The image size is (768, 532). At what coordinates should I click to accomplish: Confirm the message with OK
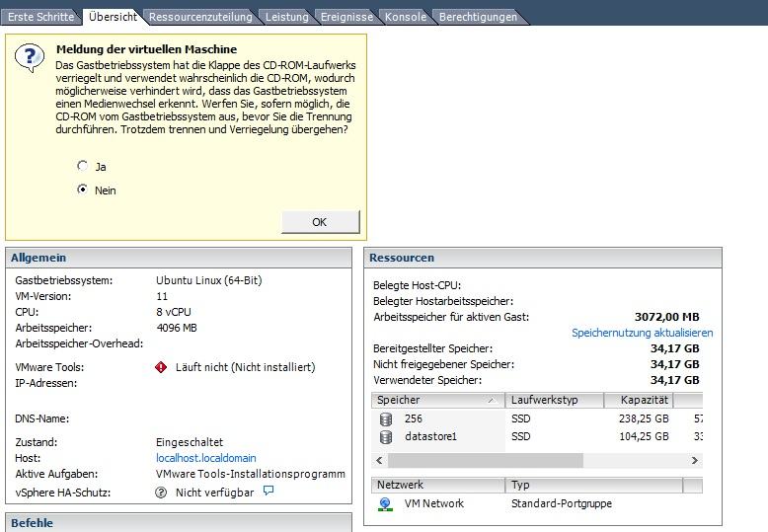320,222
